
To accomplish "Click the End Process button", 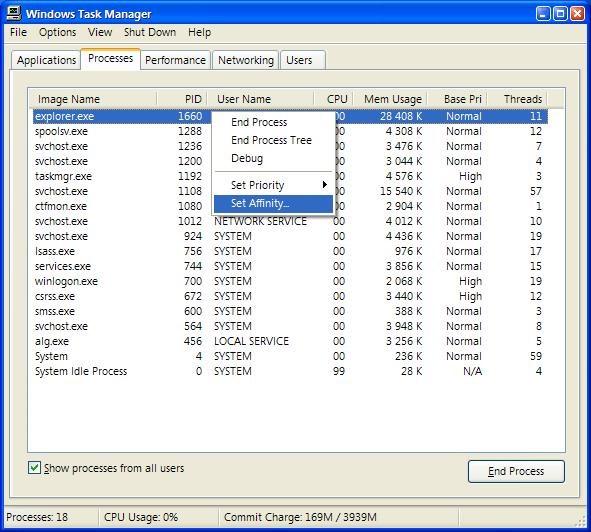I will coord(516,471).
